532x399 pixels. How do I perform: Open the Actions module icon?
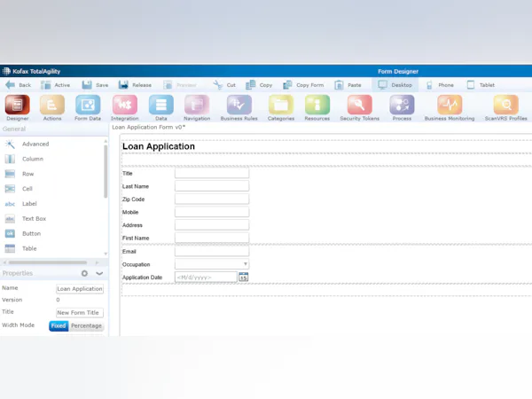(52, 105)
